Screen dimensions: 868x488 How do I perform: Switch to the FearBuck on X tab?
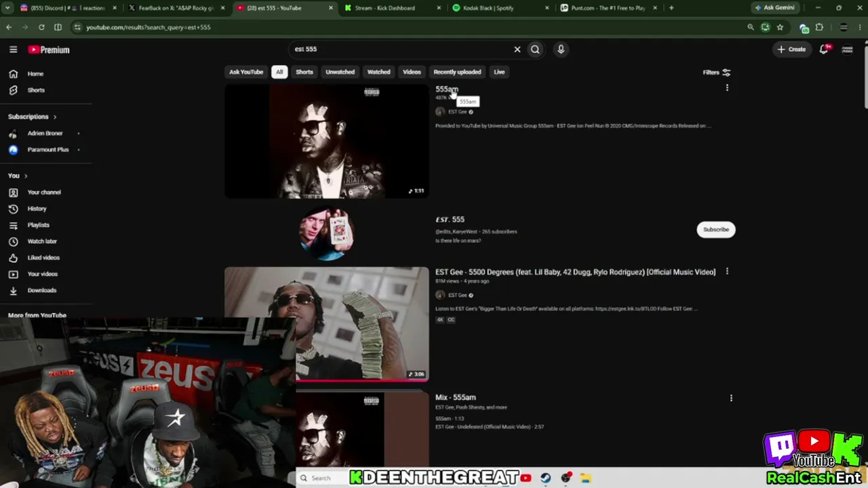click(x=175, y=8)
